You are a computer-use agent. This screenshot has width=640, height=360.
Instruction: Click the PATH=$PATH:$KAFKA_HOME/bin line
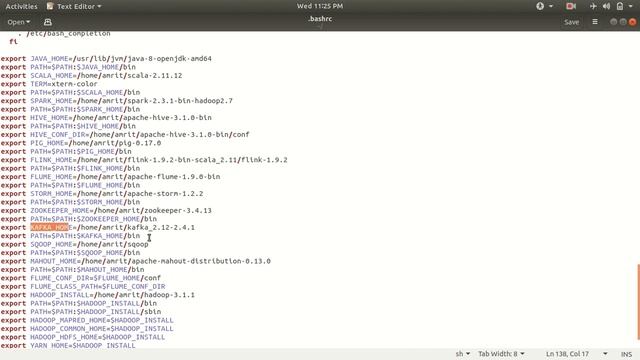pyautogui.click(x=70, y=236)
